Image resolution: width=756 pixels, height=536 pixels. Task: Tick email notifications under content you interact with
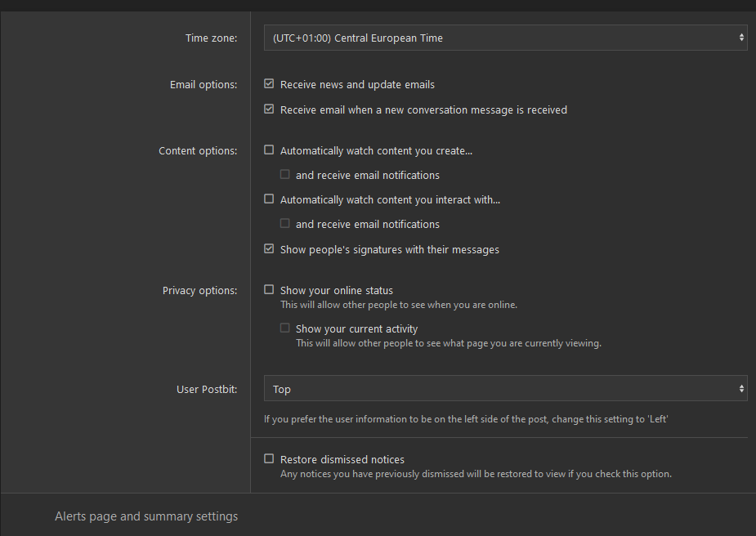(x=284, y=224)
